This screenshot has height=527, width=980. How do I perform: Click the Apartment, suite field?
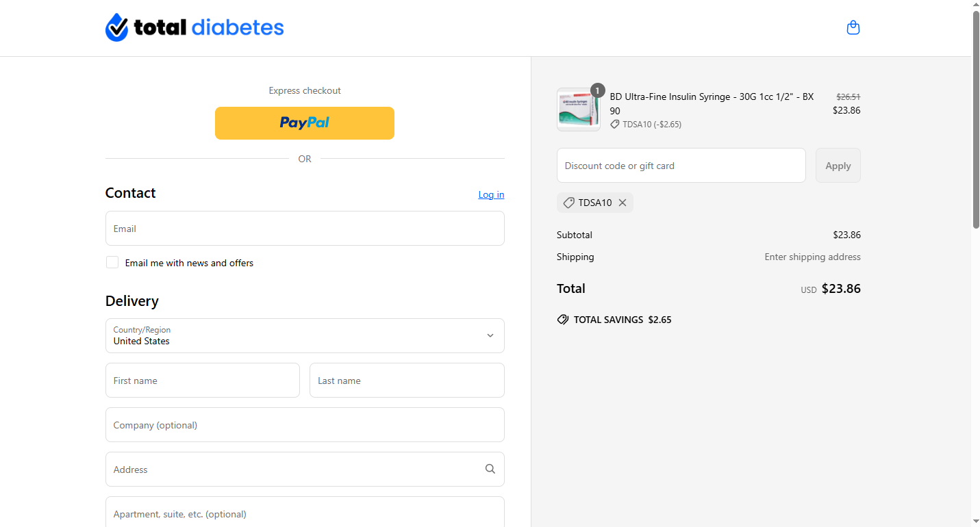coord(305,513)
